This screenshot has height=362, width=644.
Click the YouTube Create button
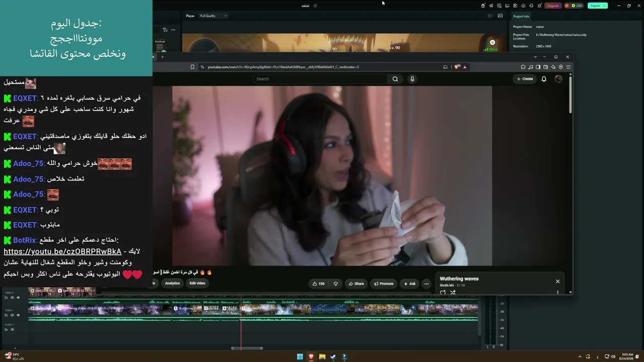click(525, 79)
